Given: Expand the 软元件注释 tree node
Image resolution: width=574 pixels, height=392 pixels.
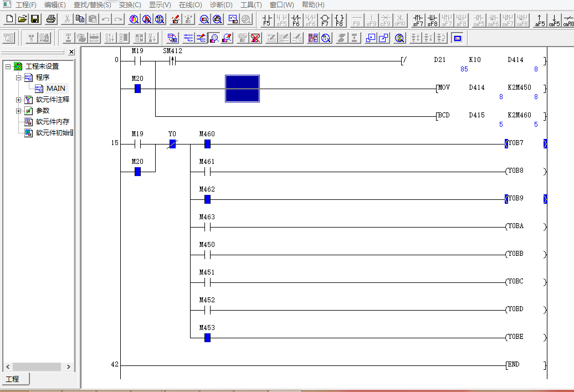Looking at the screenshot, I should pyautogui.click(x=19, y=100).
